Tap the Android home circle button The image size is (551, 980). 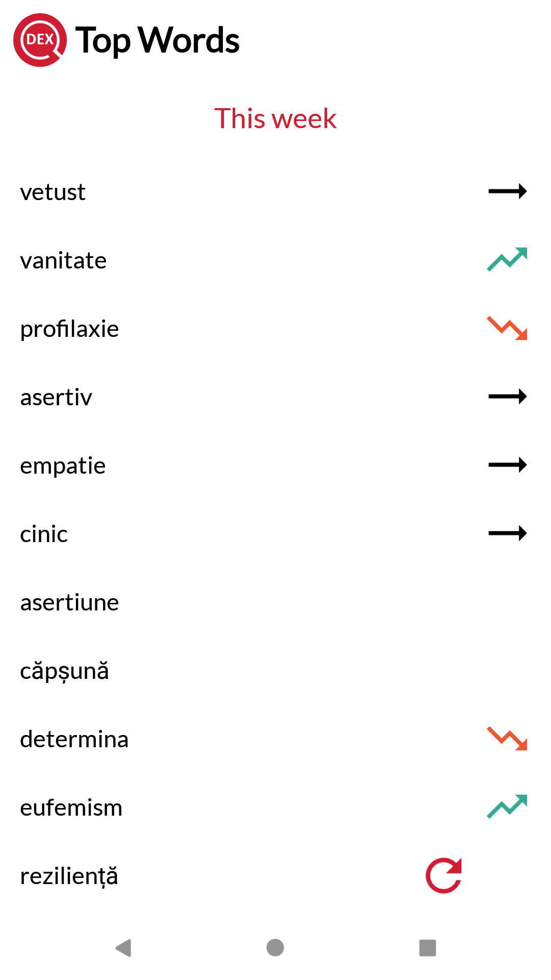click(x=275, y=948)
